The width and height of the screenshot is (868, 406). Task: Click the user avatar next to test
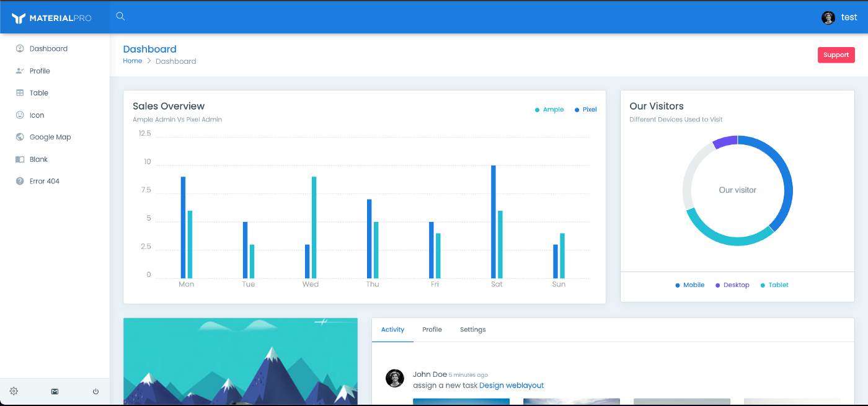coord(828,17)
